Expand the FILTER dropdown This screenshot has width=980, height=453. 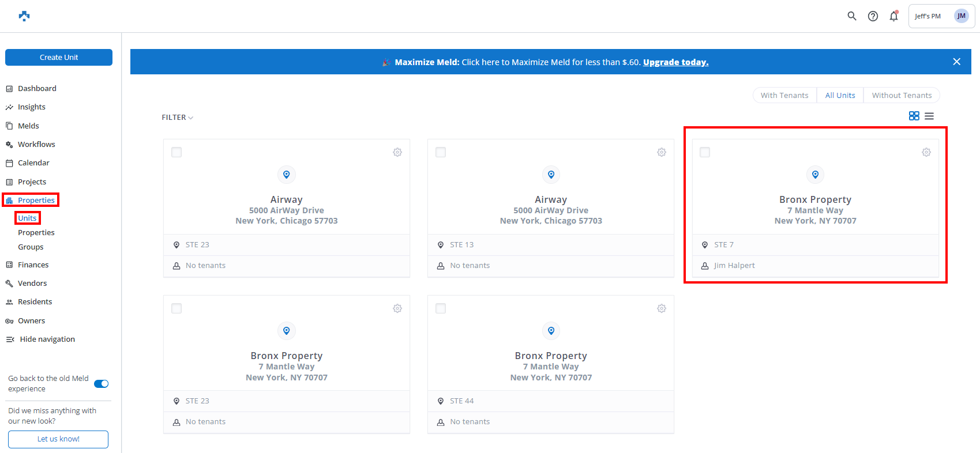177,118
